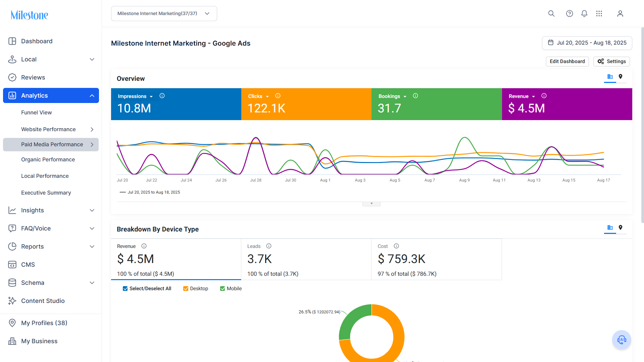Click the Reviews badge icon

[12, 77]
